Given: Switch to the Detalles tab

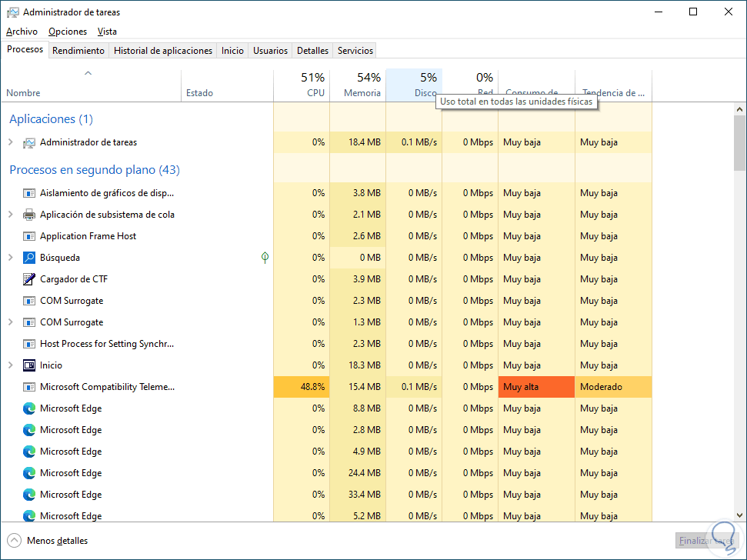Looking at the screenshot, I should click(312, 51).
